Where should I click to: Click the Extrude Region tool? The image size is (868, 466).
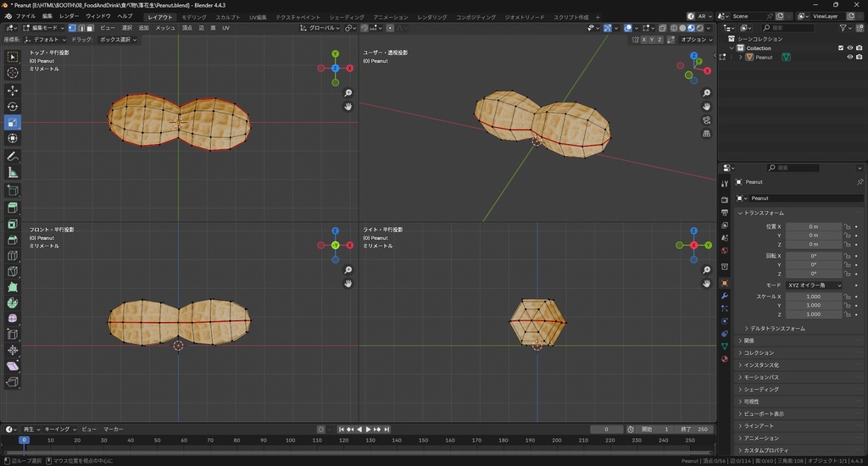click(13, 208)
